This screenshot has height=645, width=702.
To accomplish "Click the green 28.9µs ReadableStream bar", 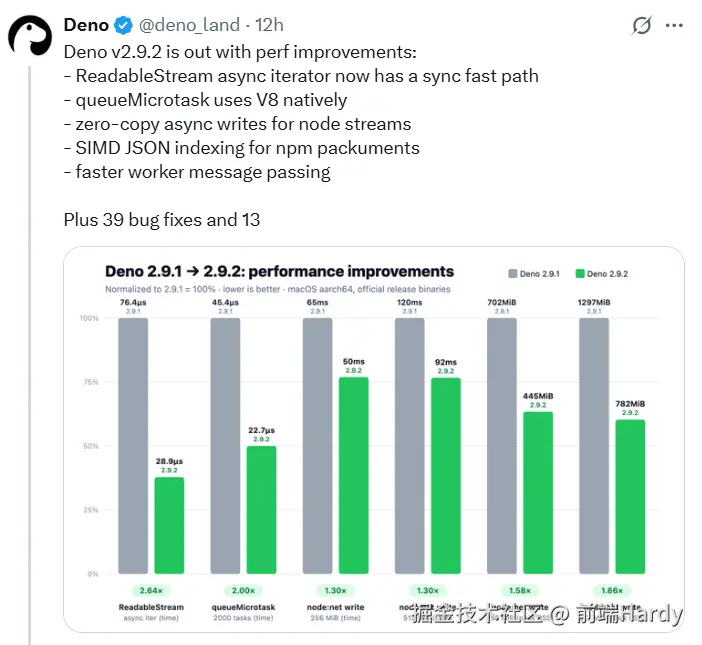I will [169, 525].
